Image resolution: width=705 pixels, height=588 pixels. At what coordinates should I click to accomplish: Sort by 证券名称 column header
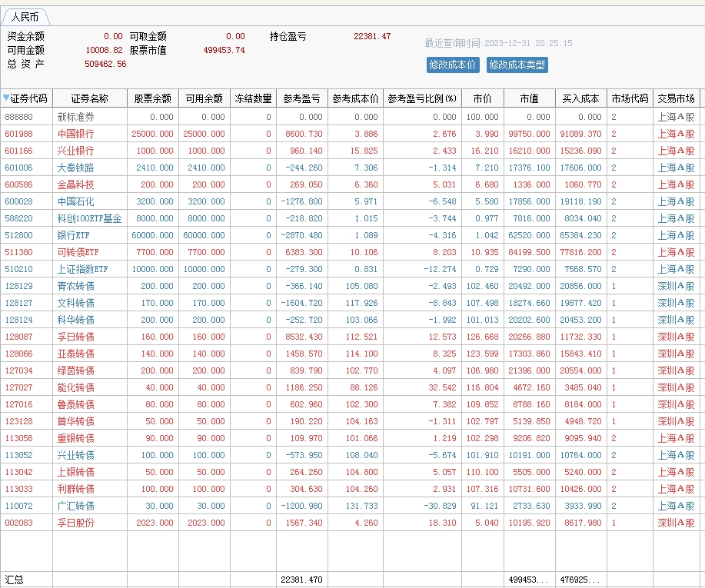pos(89,98)
